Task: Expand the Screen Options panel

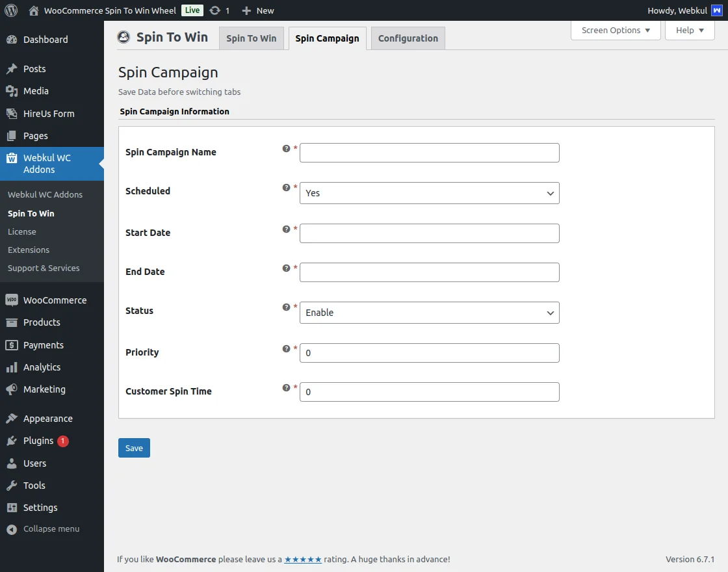Action: point(615,30)
